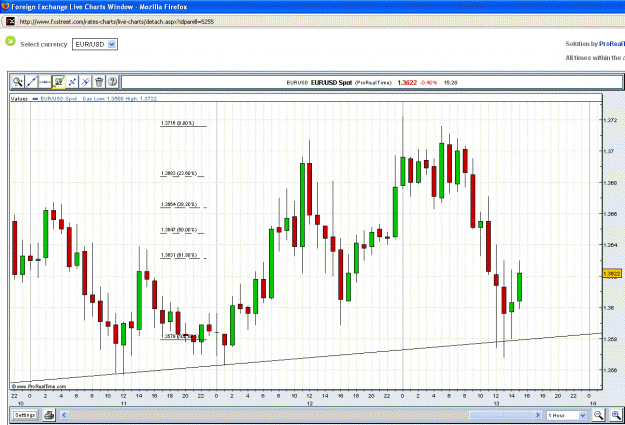Click the www.ProRealTime.com copyright text
This screenshot has height=425, width=625.
pos(39,386)
